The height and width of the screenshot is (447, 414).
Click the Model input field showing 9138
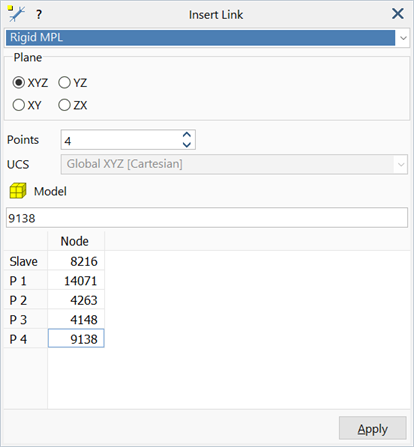tap(207, 218)
